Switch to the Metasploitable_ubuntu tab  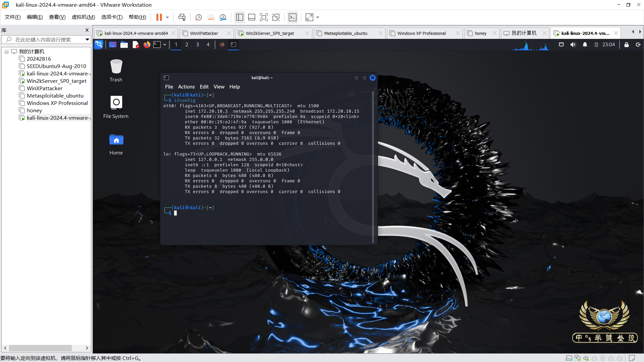[x=345, y=33]
